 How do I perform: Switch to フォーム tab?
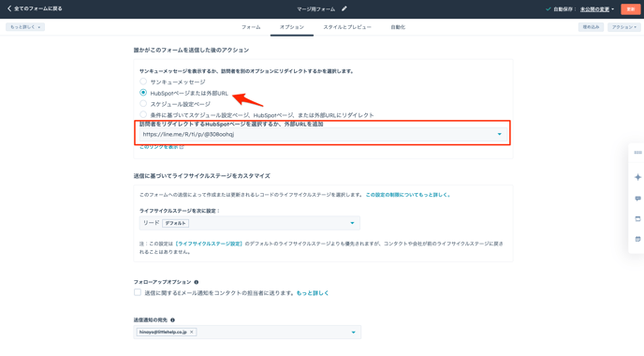click(251, 27)
